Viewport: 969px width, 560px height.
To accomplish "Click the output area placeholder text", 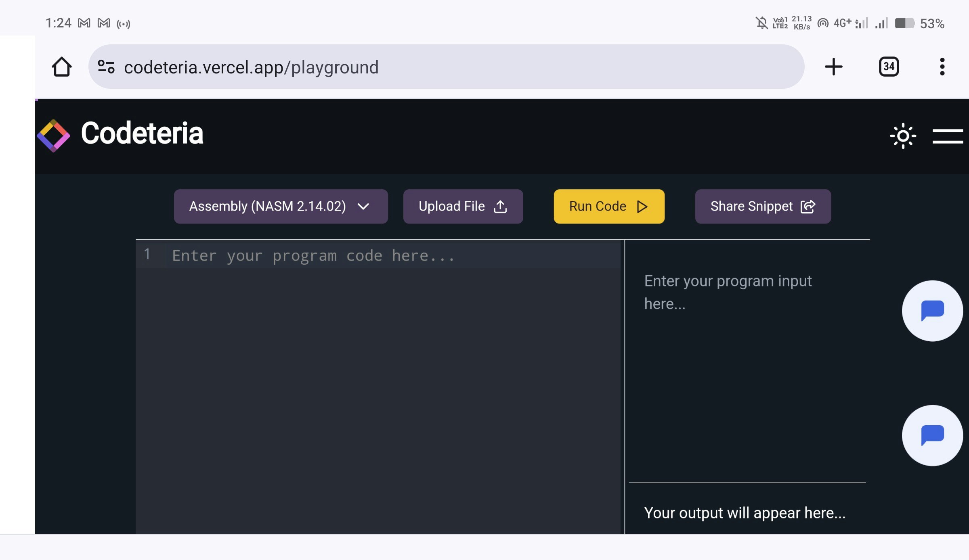I will (x=744, y=513).
